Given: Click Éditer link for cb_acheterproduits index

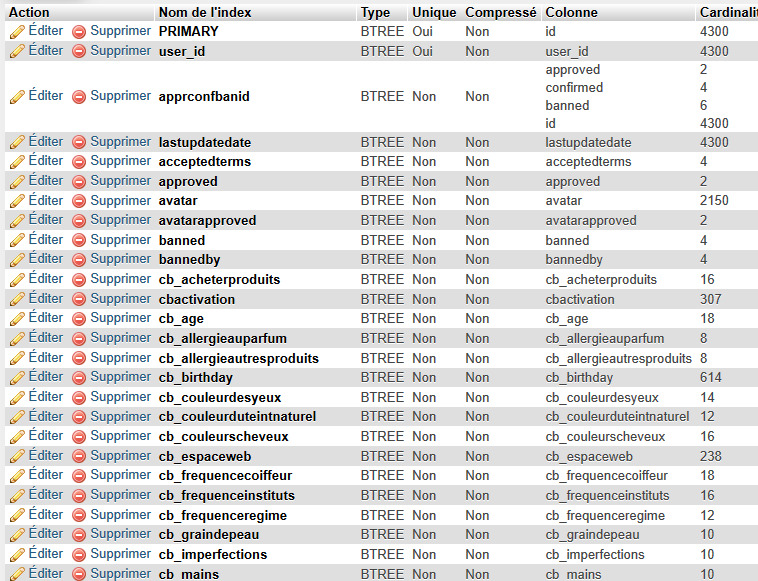Looking at the screenshot, I should (46, 278).
